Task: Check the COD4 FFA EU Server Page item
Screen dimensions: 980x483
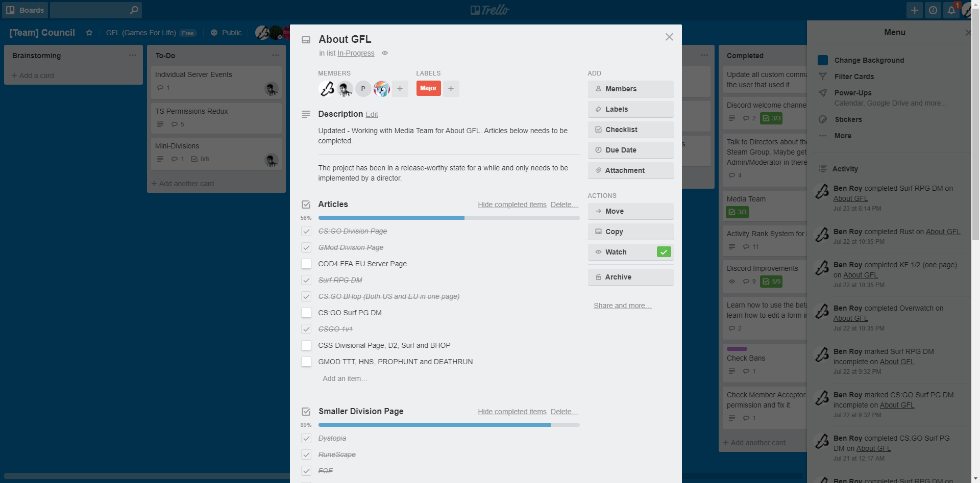Action: click(x=306, y=264)
